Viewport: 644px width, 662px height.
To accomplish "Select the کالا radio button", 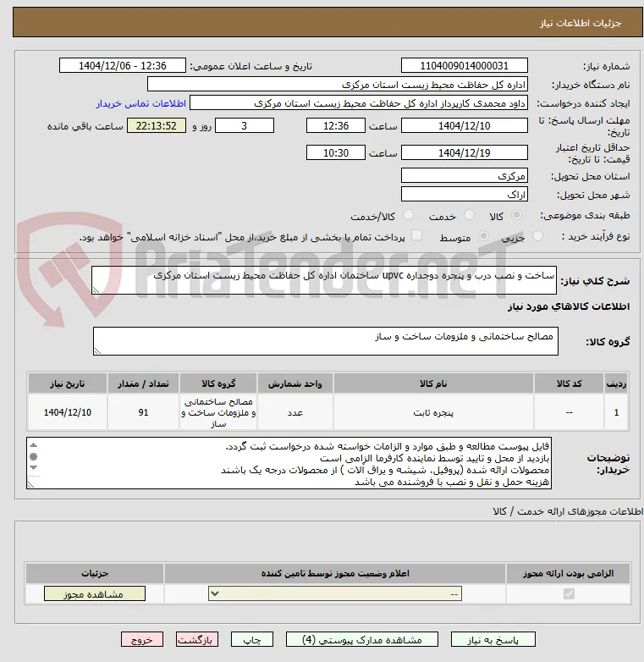I will [516, 215].
